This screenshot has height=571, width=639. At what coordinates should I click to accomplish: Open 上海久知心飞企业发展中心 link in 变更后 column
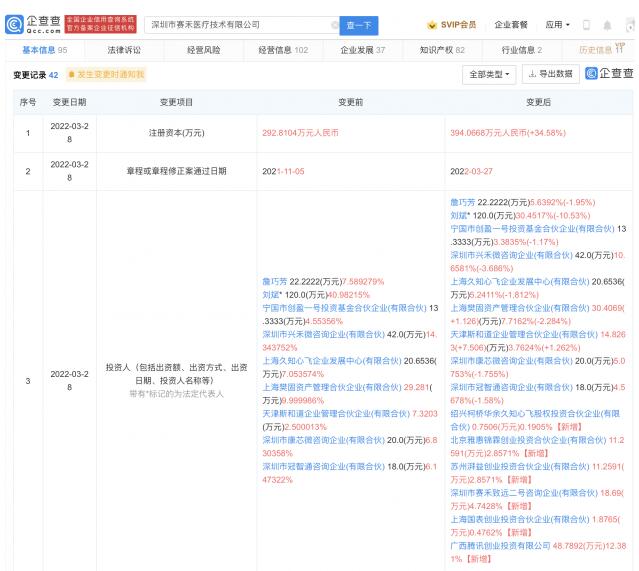coord(520,282)
